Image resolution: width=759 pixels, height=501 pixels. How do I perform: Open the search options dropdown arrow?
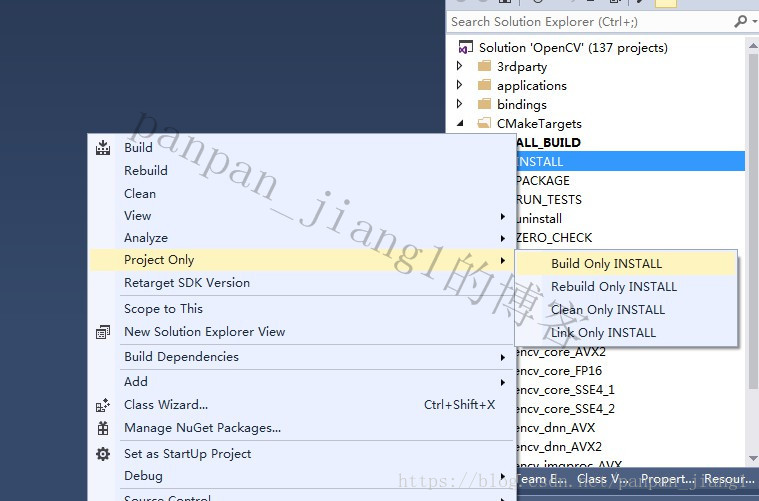click(x=755, y=21)
